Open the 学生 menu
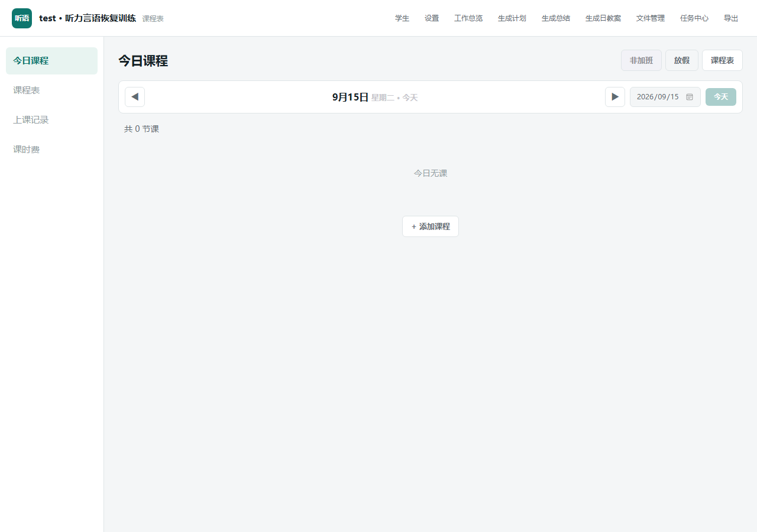 coord(402,18)
